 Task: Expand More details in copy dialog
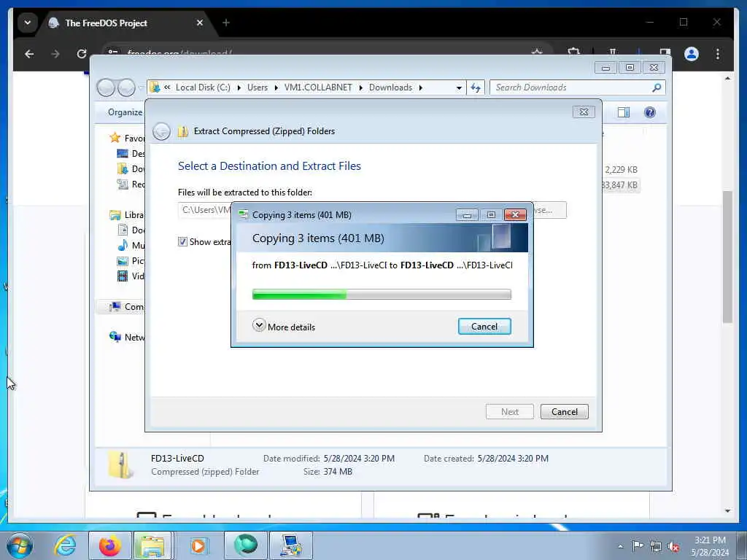(284, 326)
